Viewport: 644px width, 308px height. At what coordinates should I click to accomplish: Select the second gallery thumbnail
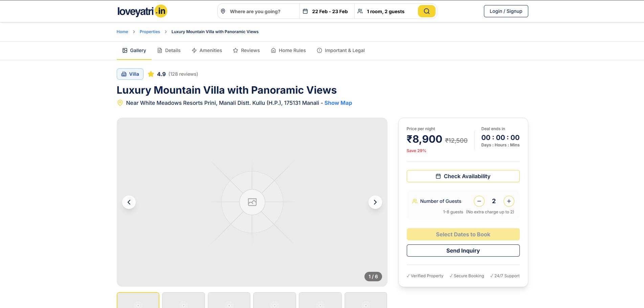coord(183,300)
